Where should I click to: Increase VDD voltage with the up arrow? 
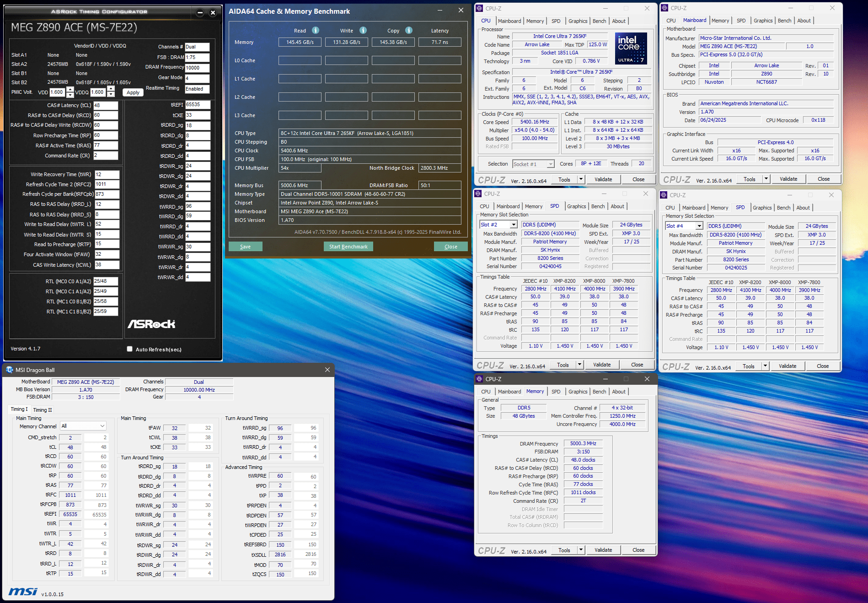(x=70, y=89)
